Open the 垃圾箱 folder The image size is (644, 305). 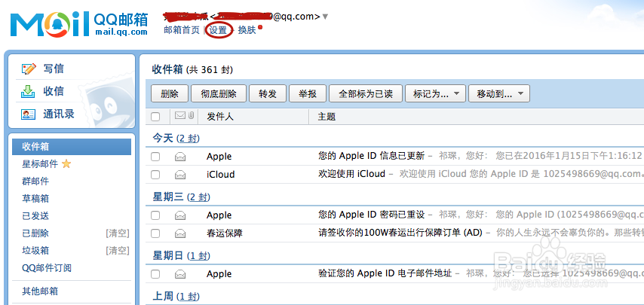(x=35, y=251)
